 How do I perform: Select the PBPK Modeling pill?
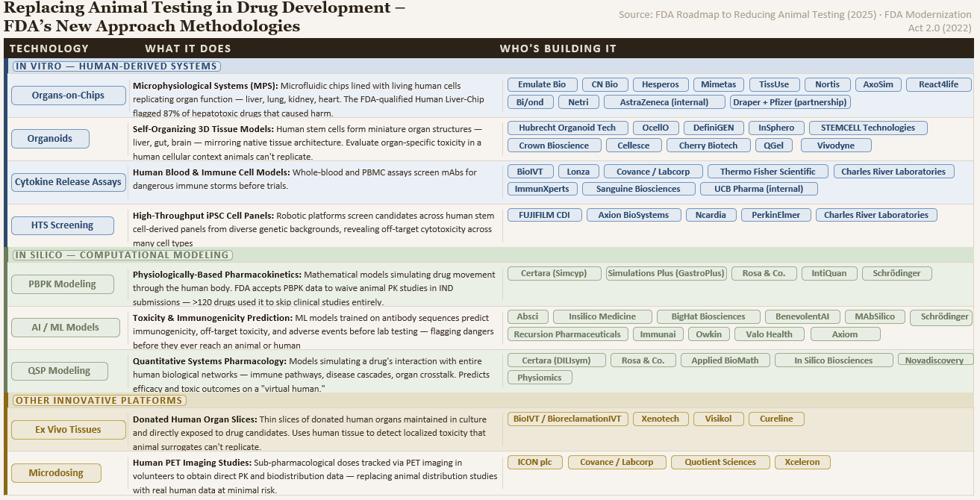[63, 284]
